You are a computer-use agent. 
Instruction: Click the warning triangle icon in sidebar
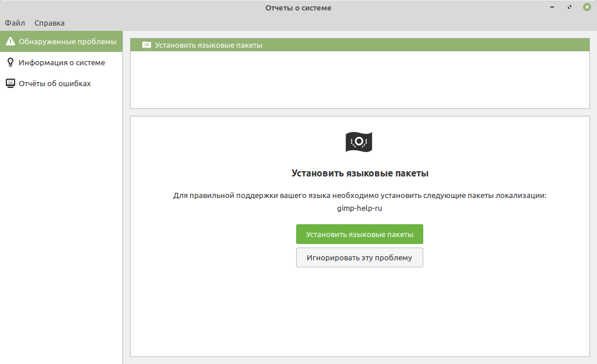10,41
